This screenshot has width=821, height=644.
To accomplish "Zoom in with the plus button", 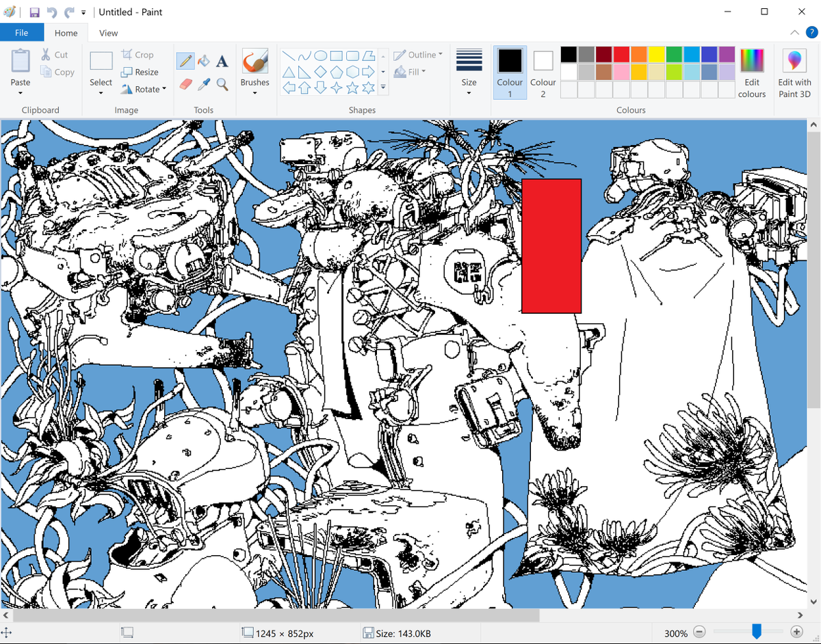I will (x=796, y=632).
